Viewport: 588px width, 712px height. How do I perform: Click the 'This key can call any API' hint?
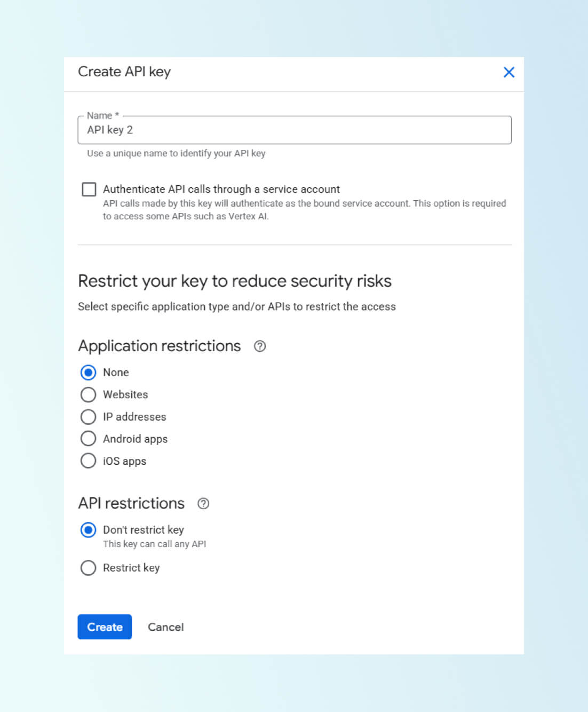point(154,544)
